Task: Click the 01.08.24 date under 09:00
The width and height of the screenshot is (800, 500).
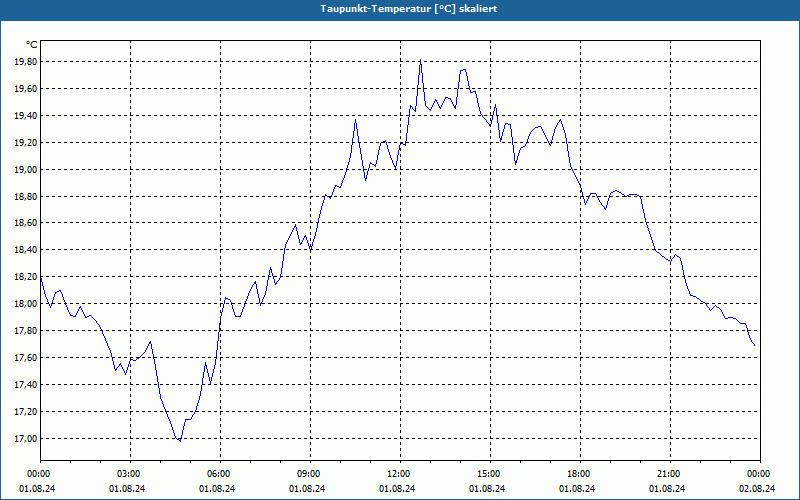Action: pyautogui.click(x=308, y=489)
